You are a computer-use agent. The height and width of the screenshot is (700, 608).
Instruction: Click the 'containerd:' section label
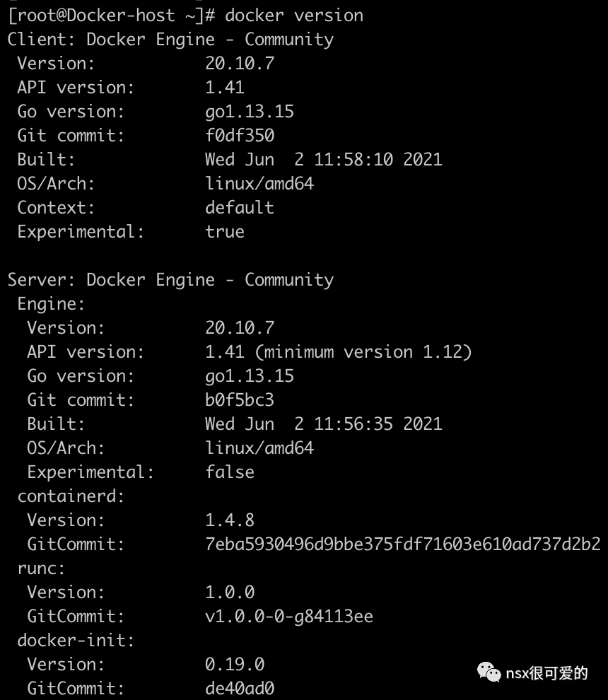(71, 496)
